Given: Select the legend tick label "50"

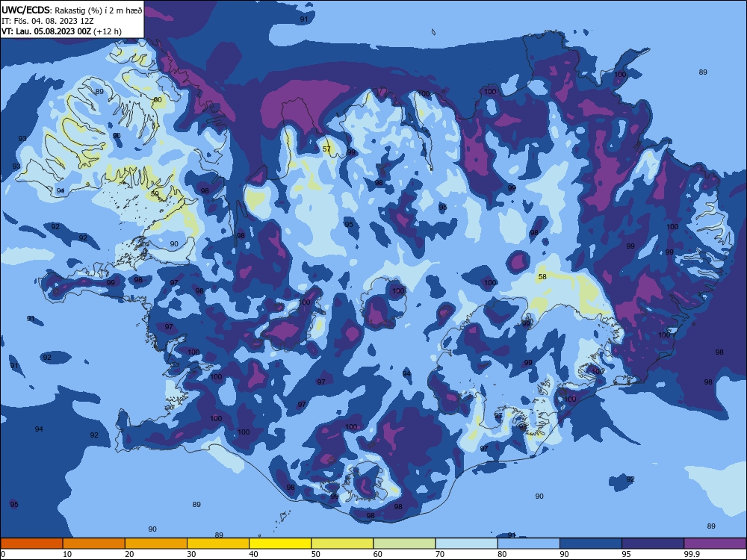Looking at the screenshot, I should click(315, 554).
